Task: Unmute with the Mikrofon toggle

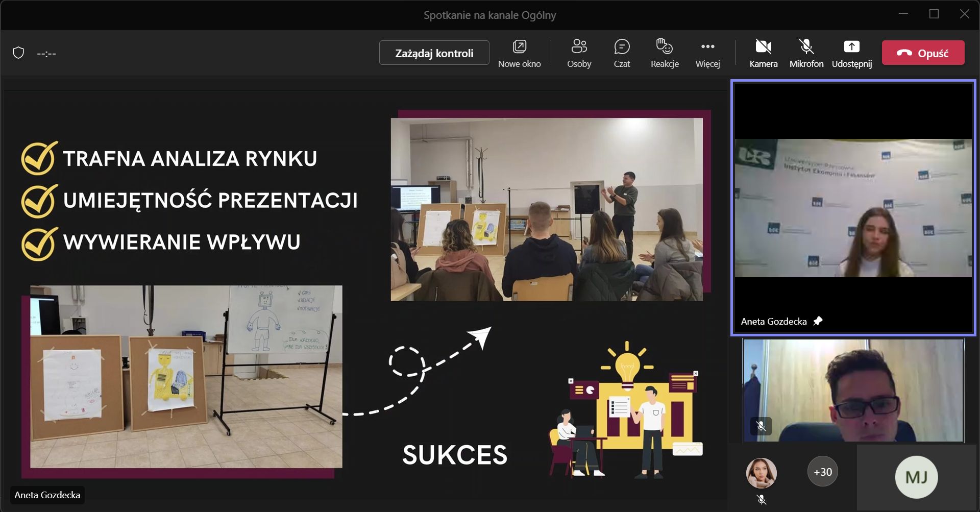Action: (x=806, y=53)
